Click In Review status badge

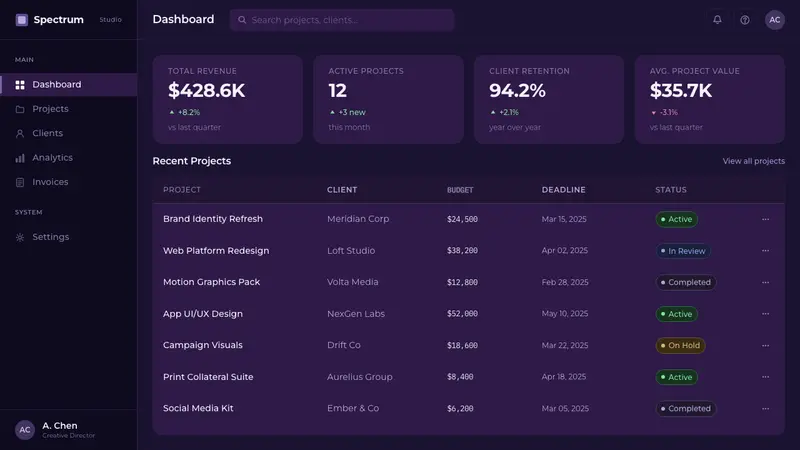(x=683, y=251)
